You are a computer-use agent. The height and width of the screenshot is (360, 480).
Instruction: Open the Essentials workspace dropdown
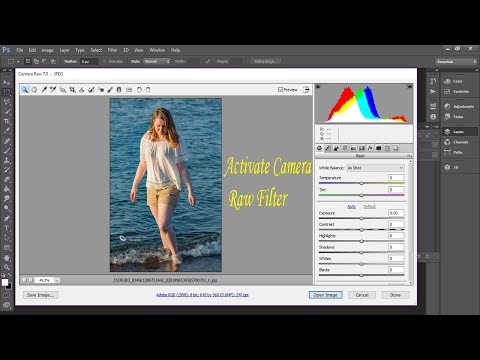456,62
